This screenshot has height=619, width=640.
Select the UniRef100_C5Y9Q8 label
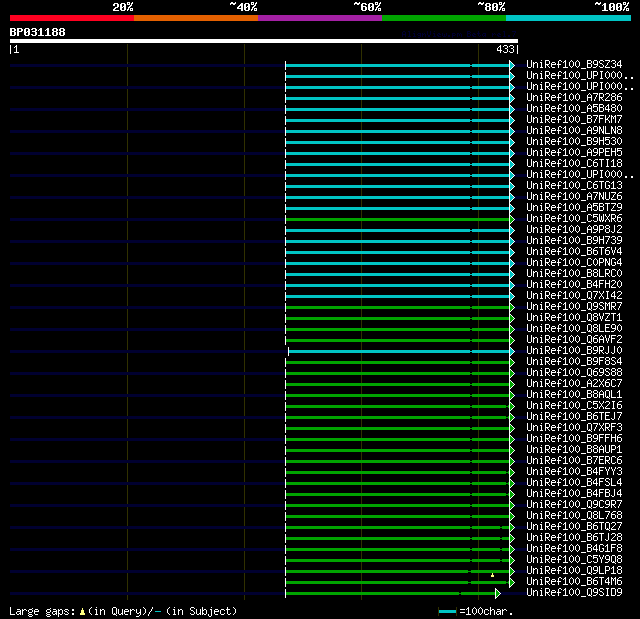(574, 560)
